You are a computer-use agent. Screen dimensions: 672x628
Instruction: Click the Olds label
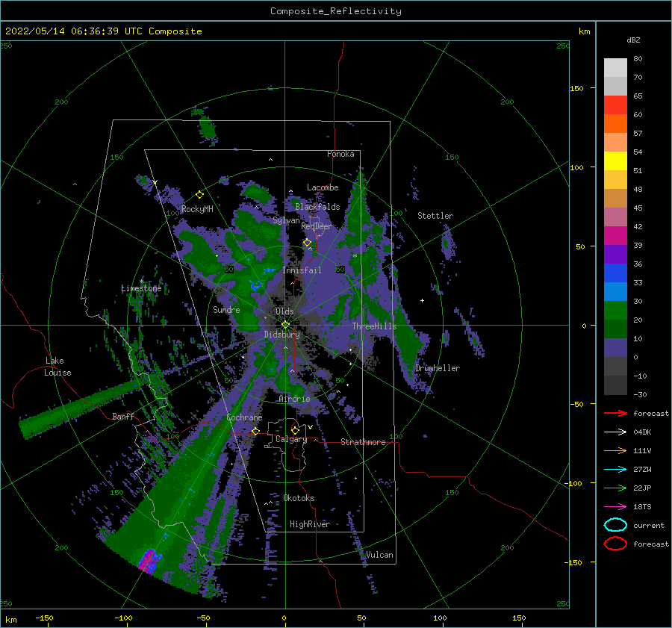point(284,311)
